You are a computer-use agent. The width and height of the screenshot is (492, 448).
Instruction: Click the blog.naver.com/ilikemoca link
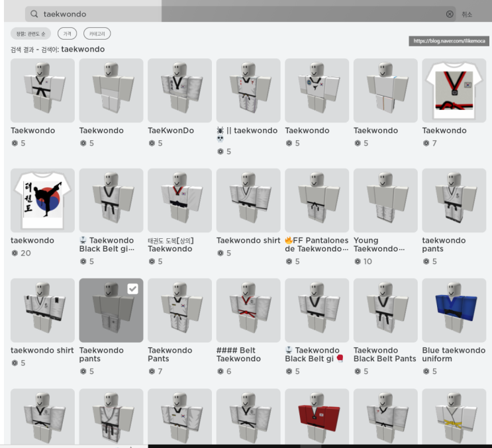[449, 41]
